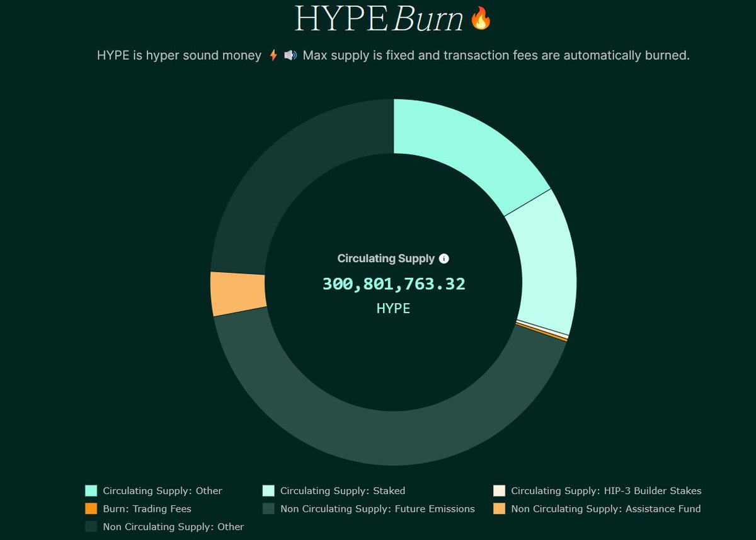This screenshot has height=540, width=756.
Task: Toggle the 'Circulating Supply: Staked' legend swatch
Action: [268, 491]
